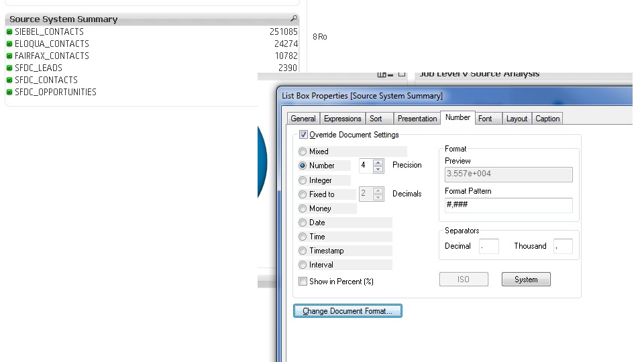Viewport: 644px width, 362px height.
Task: Select SFDC_CONTACTS in the list box
Action: pos(46,80)
